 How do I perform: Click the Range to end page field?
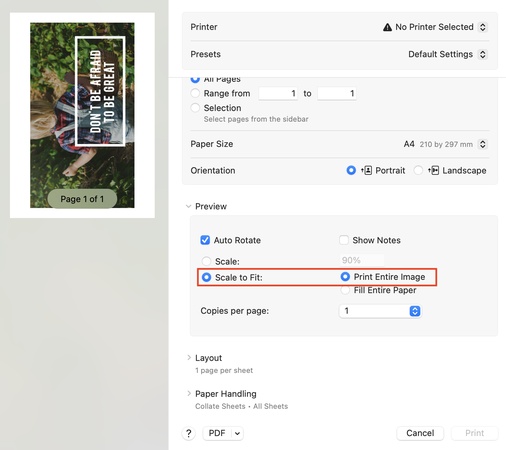point(337,93)
